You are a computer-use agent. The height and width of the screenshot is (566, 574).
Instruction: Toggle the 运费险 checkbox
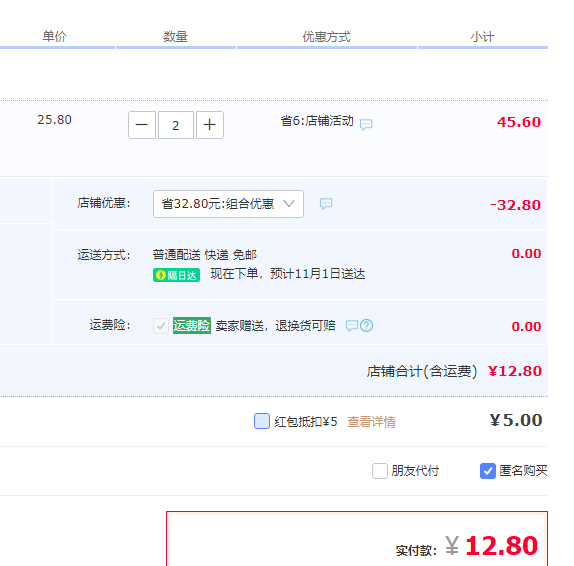[161, 325]
